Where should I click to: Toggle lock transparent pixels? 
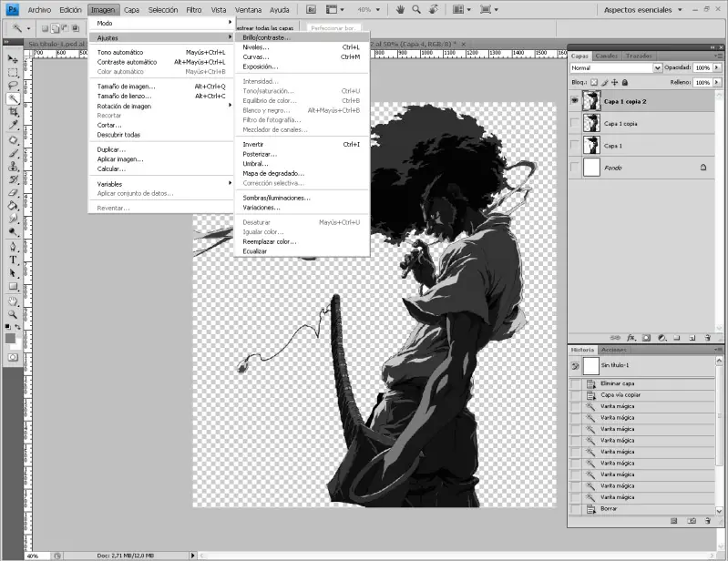[x=594, y=82]
